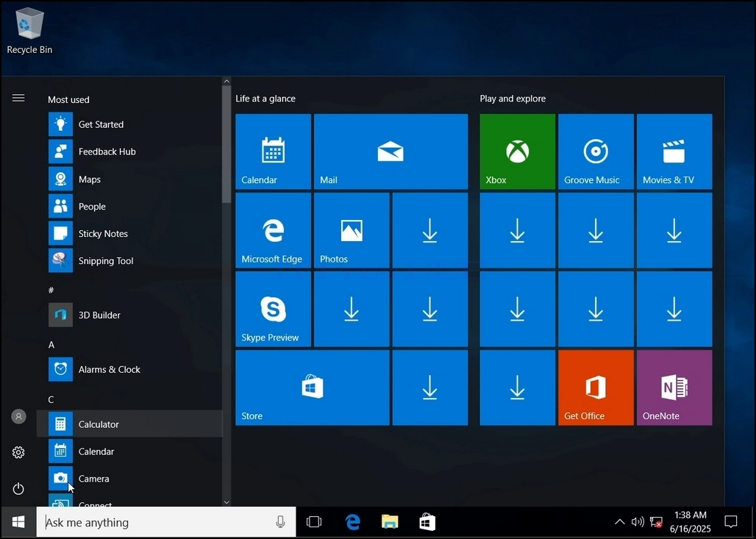756x539 pixels.
Task: Show hidden system tray icons
Action: click(620, 522)
